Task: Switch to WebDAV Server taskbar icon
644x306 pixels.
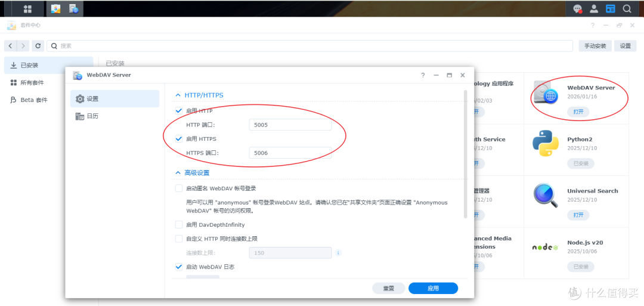Action: click(73, 8)
